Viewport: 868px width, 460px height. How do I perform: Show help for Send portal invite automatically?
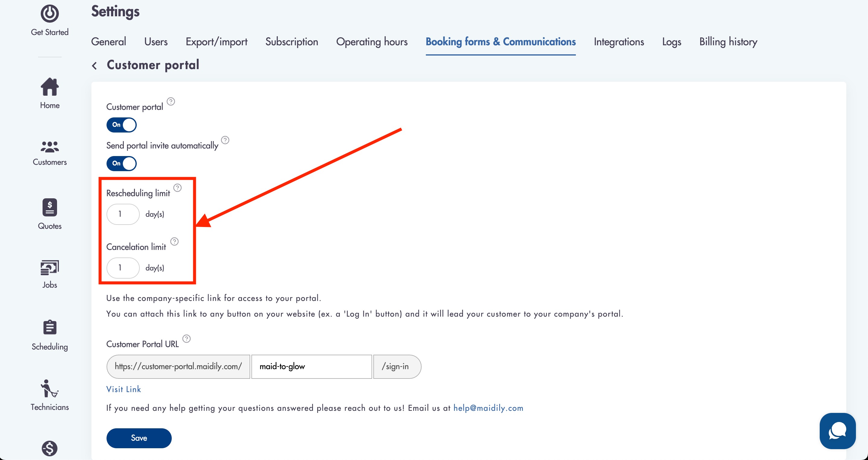coord(225,140)
